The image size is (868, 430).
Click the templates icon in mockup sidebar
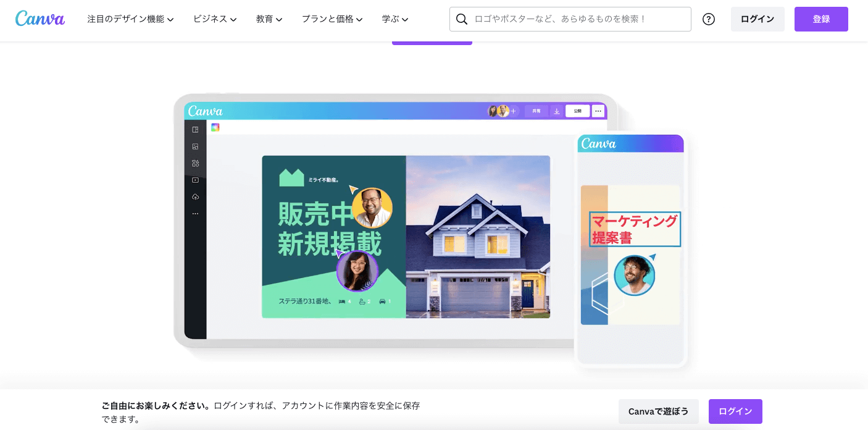[x=195, y=130]
